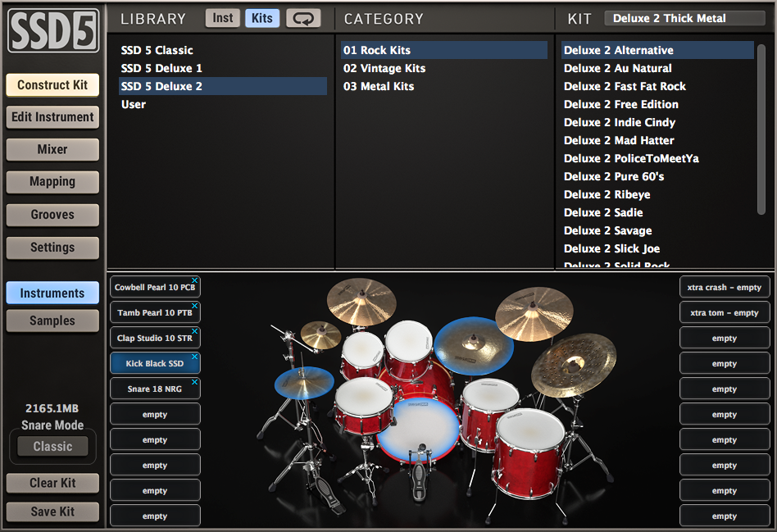
Task: Open the Mapping page
Action: [52, 181]
